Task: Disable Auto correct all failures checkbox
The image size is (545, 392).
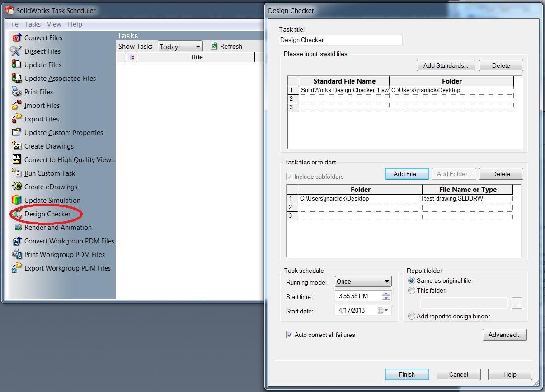Action: 290,335
